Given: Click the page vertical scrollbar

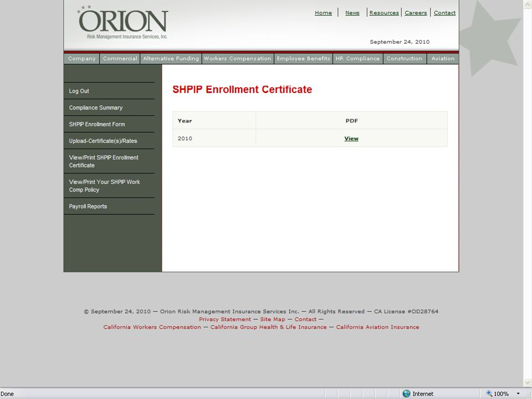Looking at the screenshot, I should click(x=528, y=193).
